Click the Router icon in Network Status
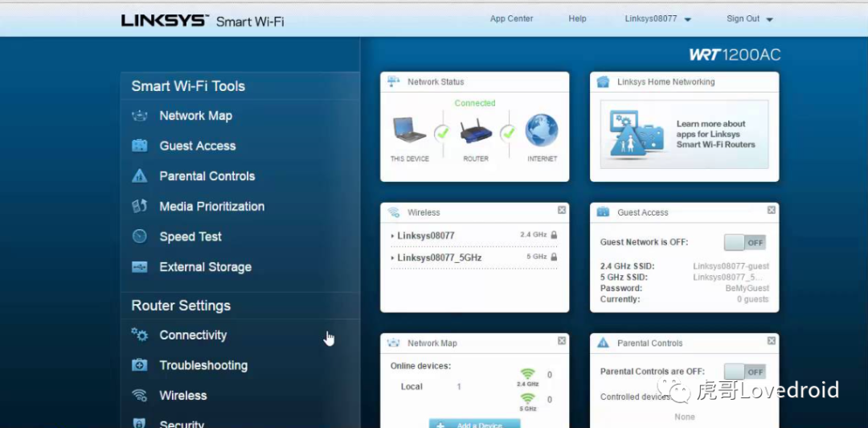The height and width of the screenshot is (428, 868). (x=476, y=132)
